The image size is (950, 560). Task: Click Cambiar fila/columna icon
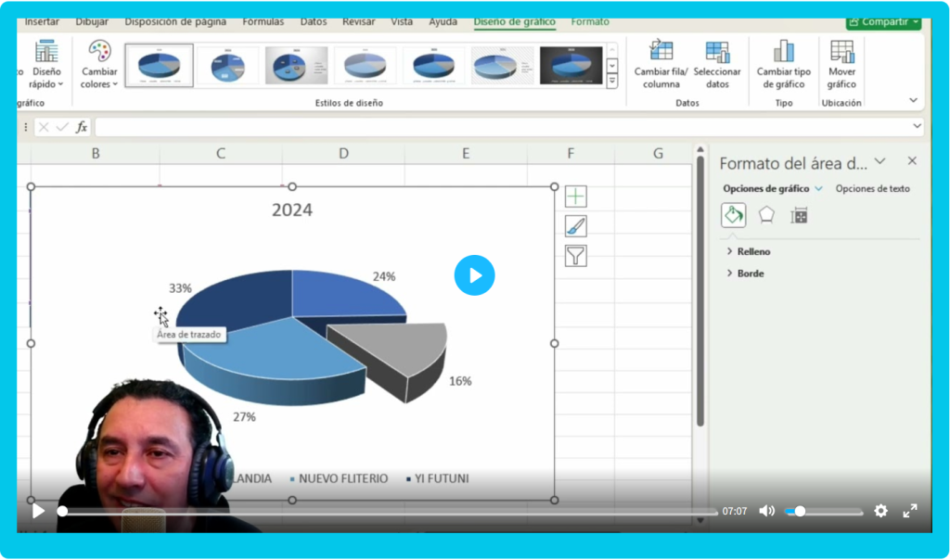pyautogui.click(x=661, y=51)
